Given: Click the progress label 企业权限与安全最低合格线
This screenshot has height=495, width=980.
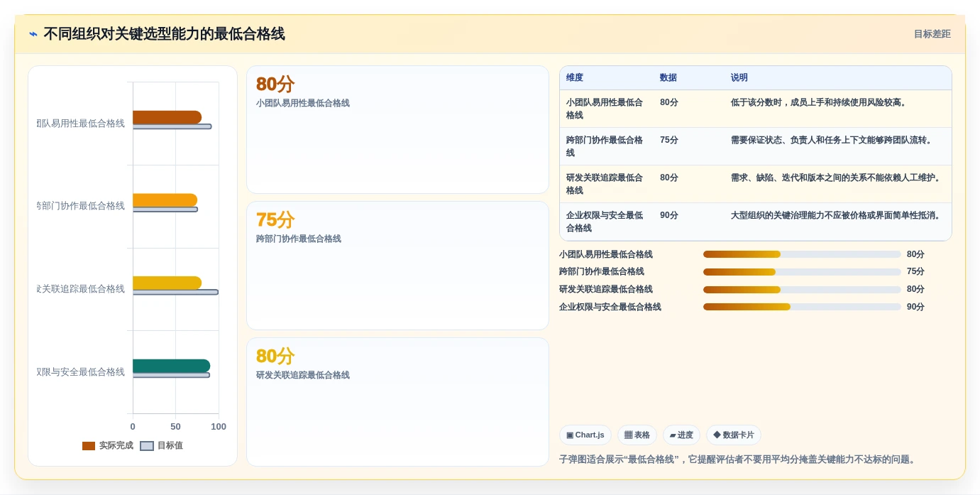Looking at the screenshot, I should click(x=610, y=307).
